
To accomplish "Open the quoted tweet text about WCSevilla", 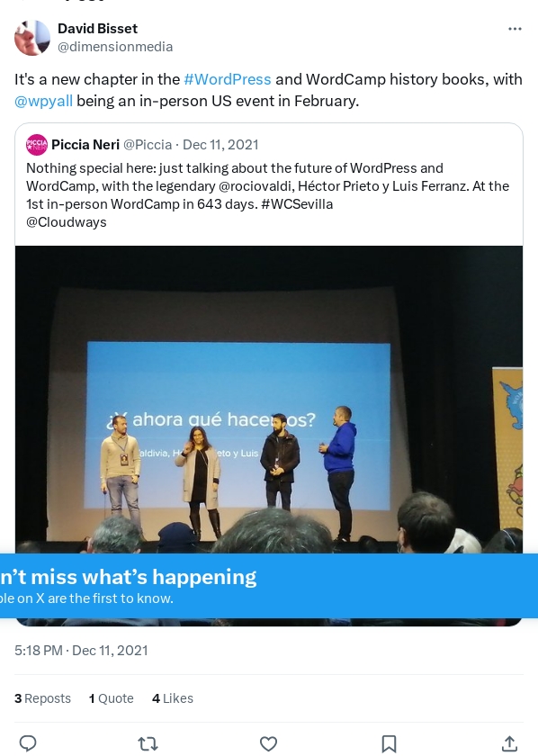I will pos(267,194).
